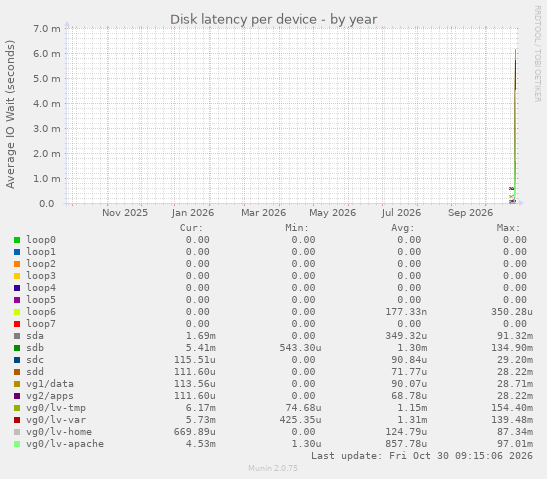The image size is (547, 479).
Task: Select the vg1/data legend label
Action: point(50,384)
